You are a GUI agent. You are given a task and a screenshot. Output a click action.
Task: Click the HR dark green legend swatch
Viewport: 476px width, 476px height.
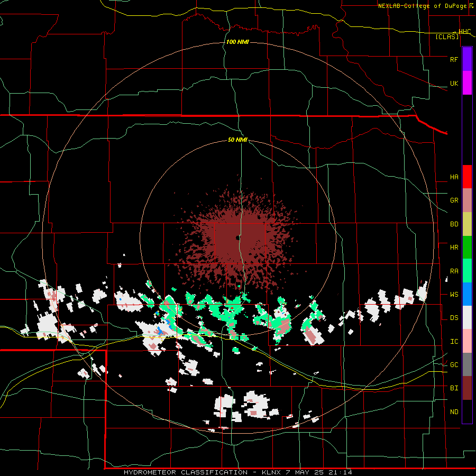pos(467,248)
